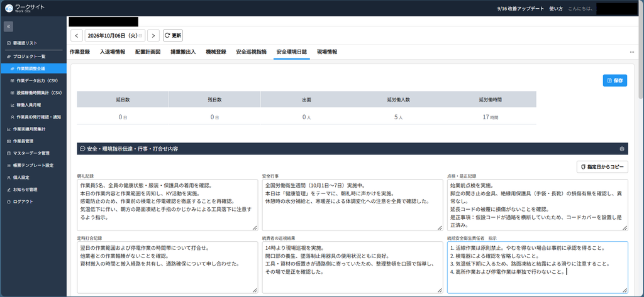
Task: Switch to the 機械登録 tab
Action: pos(216,52)
